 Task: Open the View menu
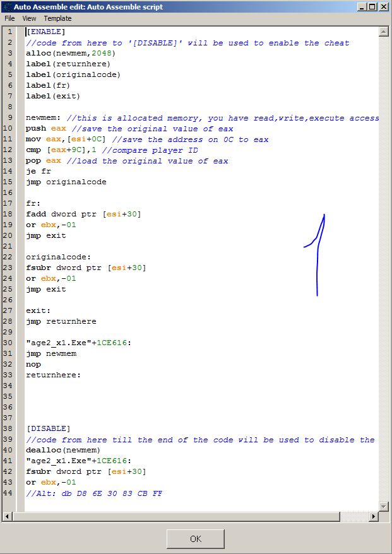[x=29, y=18]
